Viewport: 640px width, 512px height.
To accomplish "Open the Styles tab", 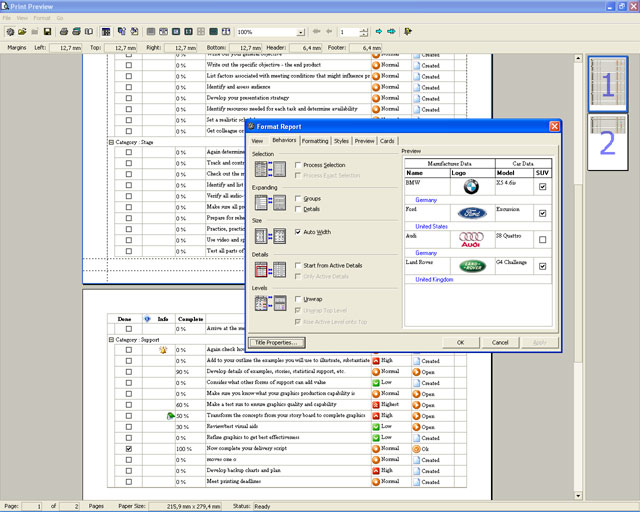I will click(x=342, y=141).
